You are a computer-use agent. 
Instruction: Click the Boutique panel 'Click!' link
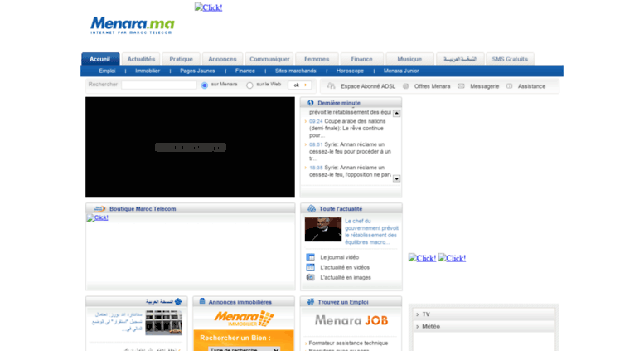coord(97,218)
